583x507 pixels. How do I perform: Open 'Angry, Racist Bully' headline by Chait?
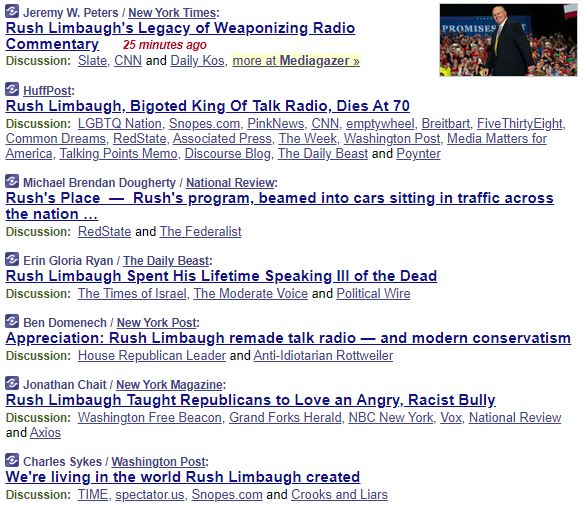251,400
